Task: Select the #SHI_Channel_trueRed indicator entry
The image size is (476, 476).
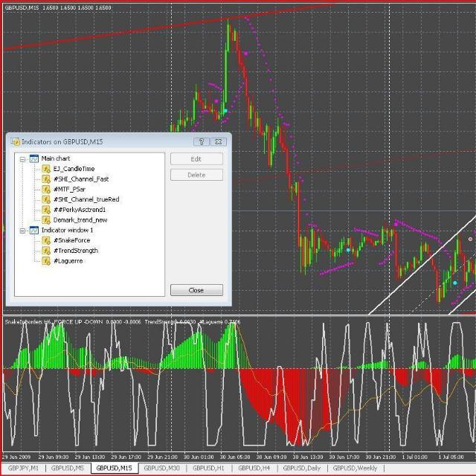Action: point(86,199)
